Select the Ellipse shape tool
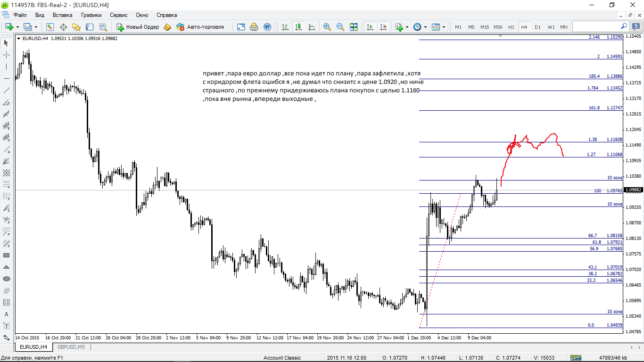644x362 pixels. tap(7, 279)
